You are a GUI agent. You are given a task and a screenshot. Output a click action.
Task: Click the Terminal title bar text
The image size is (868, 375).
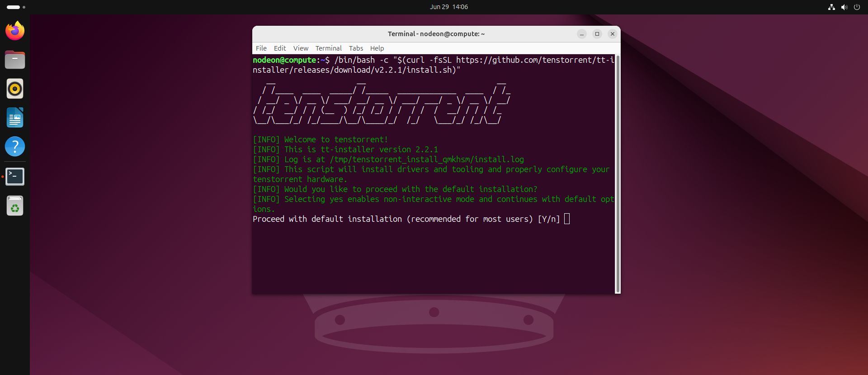pos(436,34)
